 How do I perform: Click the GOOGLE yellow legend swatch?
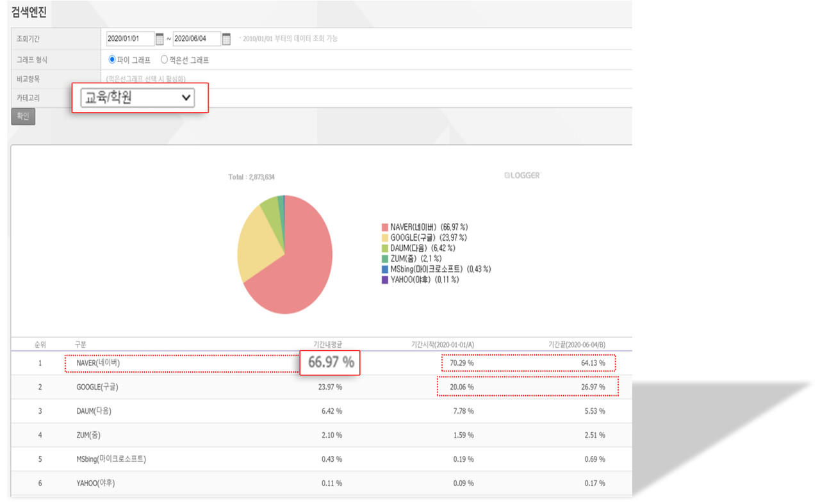click(x=384, y=238)
